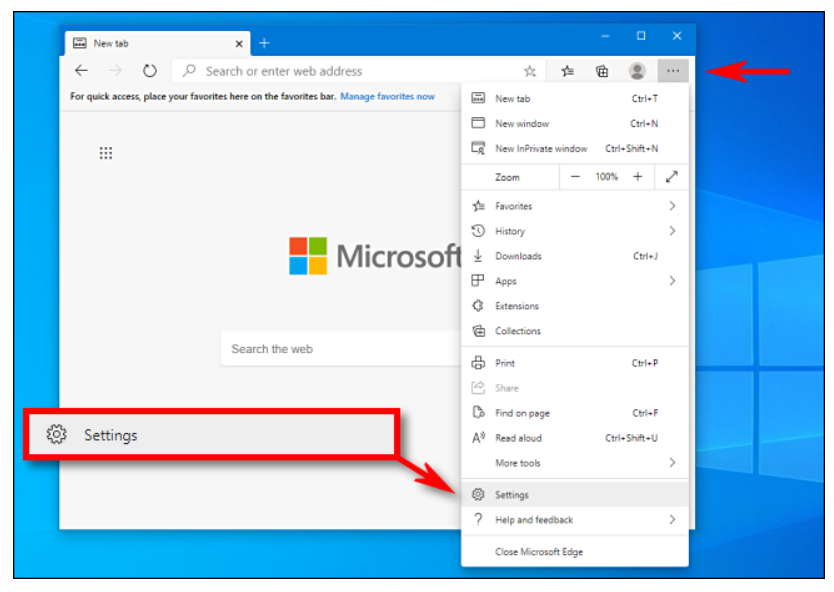Open a new tab with plus button
Viewport: 834px width, 592px height.
tap(265, 43)
